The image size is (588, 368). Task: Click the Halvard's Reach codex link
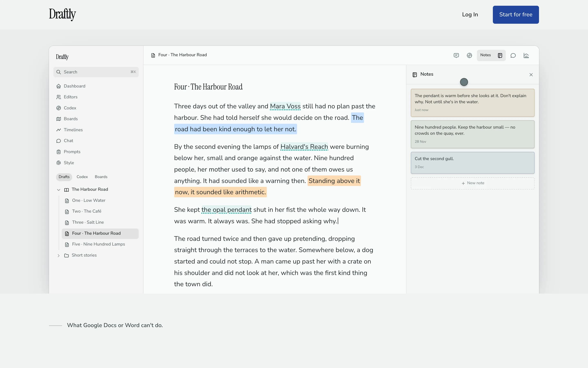point(304,147)
